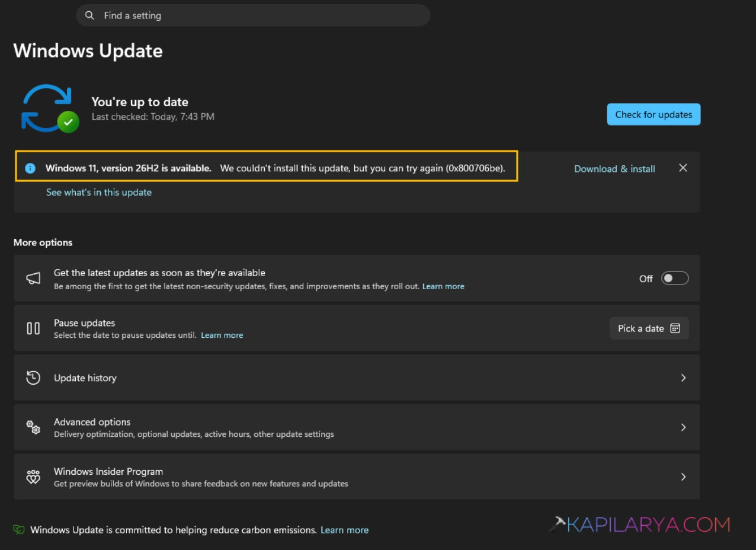This screenshot has height=550, width=756.
Task: Click the error message with code 0x800706be
Action: click(x=363, y=168)
